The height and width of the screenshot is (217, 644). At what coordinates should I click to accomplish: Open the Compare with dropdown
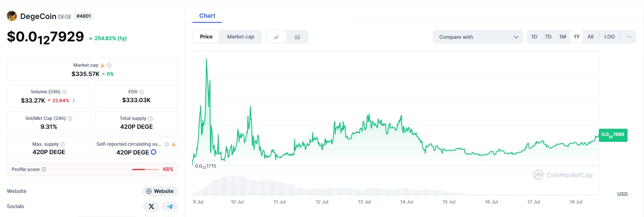478,37
